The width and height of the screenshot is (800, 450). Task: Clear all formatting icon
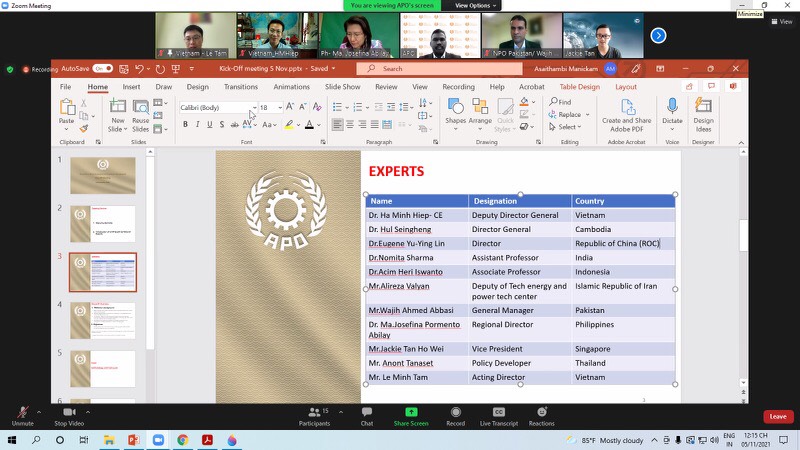pyautogui.click(x=317, y=107)
